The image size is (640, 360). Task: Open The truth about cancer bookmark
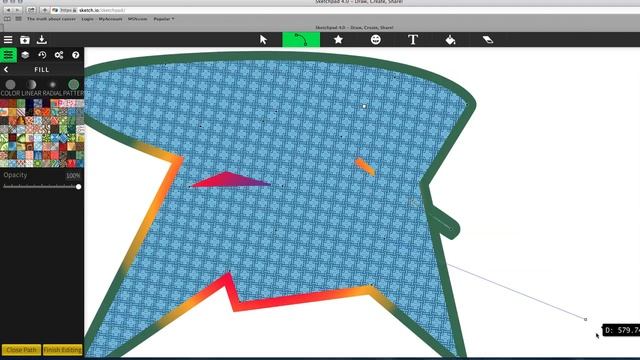51,19
